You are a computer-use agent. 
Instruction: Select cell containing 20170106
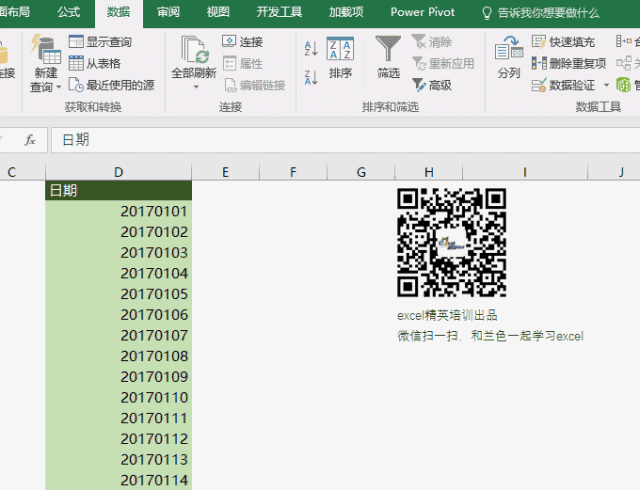pyautogui.click(x=118, y=315)
